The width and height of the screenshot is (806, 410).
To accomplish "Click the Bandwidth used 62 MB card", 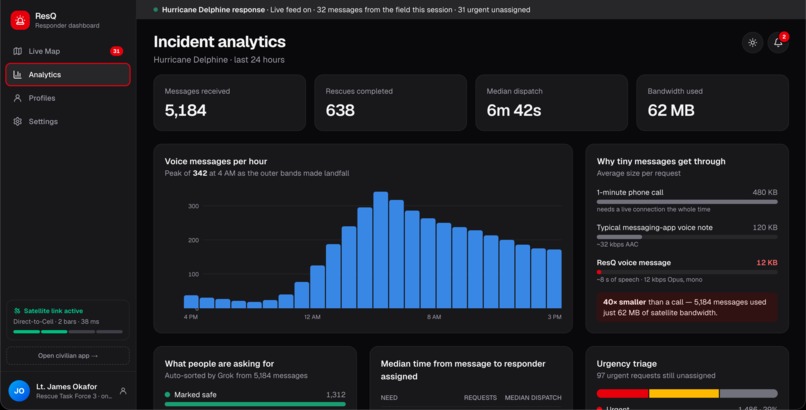I will pos(712,103).
